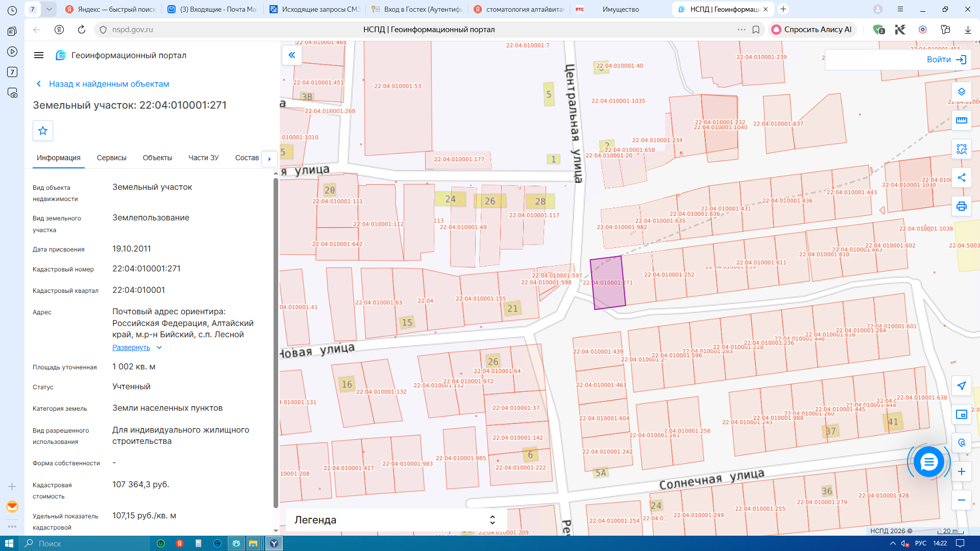Print the map using the printer icon
Image resolution: width=980 pixels, height=551 pixels.
pos(962,206)
